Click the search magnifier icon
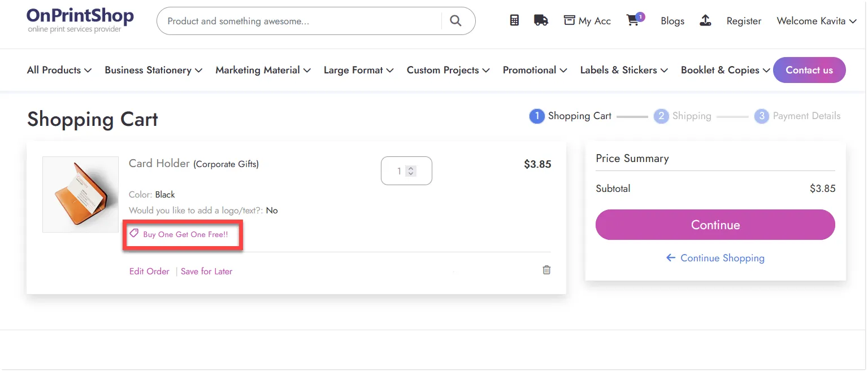 tap(455, 21)
